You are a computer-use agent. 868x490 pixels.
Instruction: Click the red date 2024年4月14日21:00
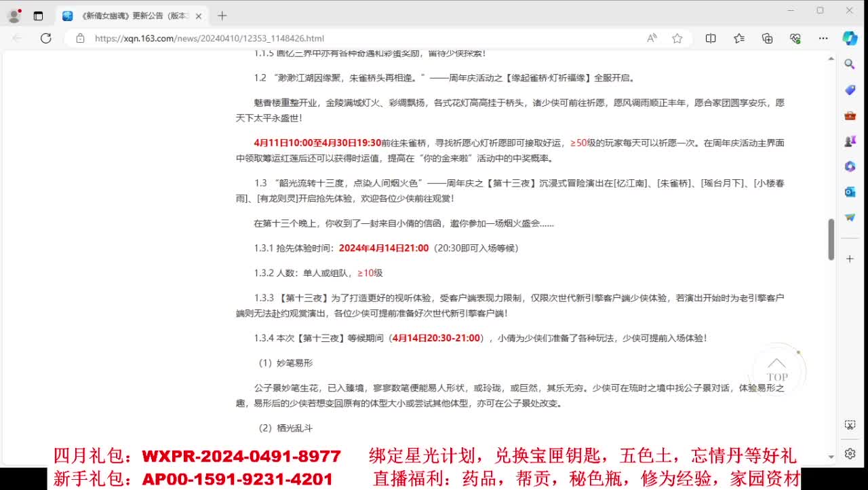click(x=384, y=248)
